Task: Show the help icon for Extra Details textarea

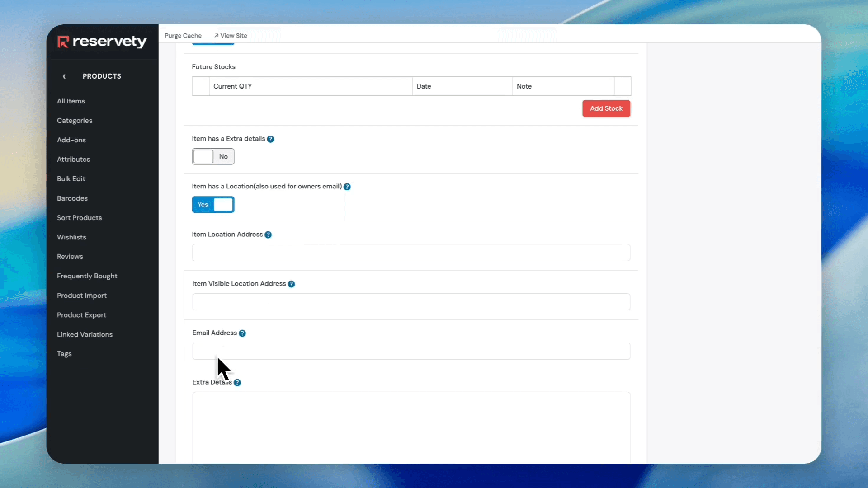Action: coord(237,382)
